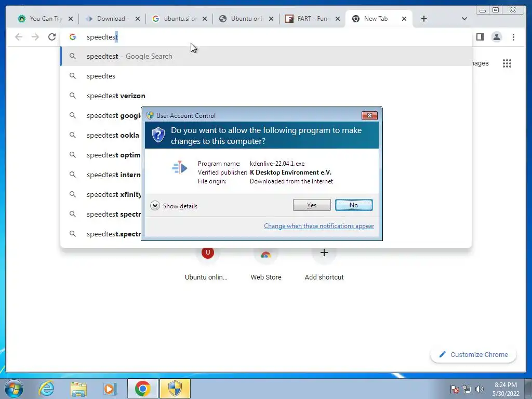Viewport: 532px width, 399px height.
Task: Click No in User Account Control dialog
Action: coord(353,205)
